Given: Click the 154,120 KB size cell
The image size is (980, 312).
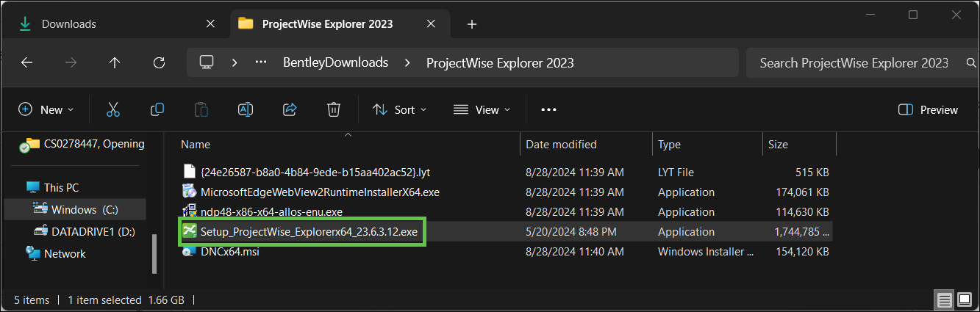Looking at the screenshot, I should click(801, 252).
